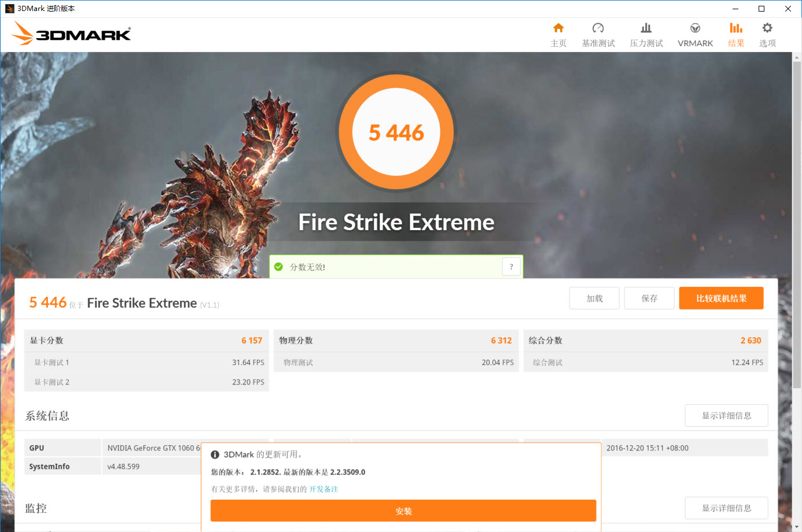Click the 保存 save button
The image size is (802, 532).
coord(649,298)
